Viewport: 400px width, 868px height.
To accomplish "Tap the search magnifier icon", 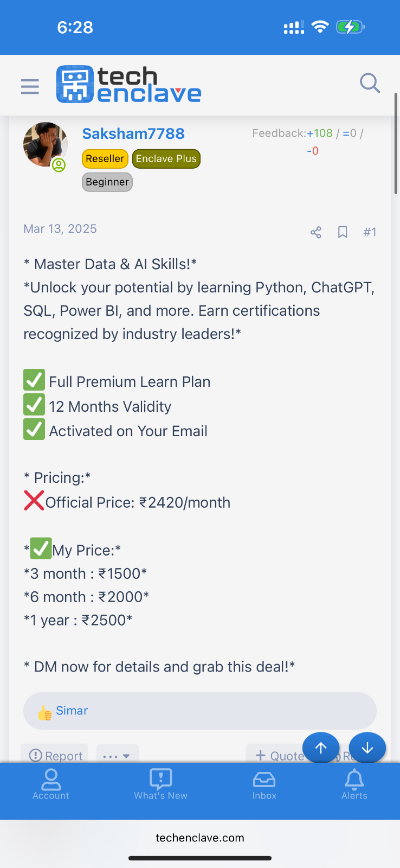I will (370, 84).
